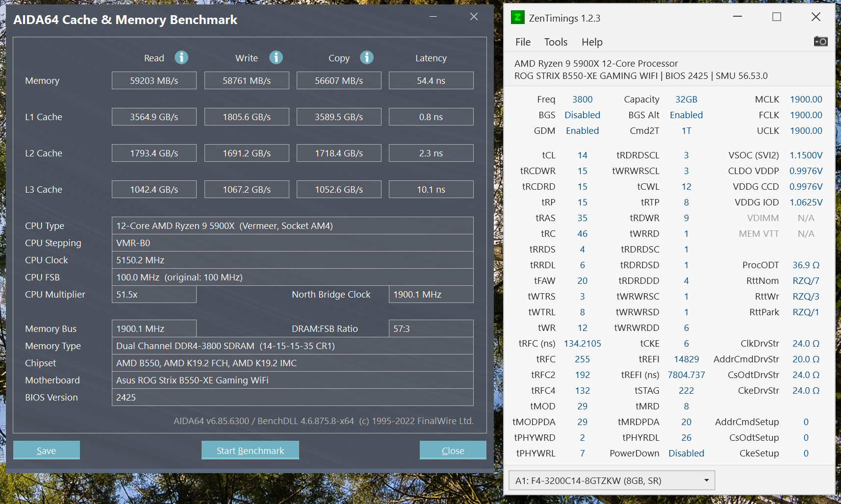Click the Memory Type field DDR4-3800 SDRAM
Viewport: 841px width, 504px height.
(x=293, y=346)
